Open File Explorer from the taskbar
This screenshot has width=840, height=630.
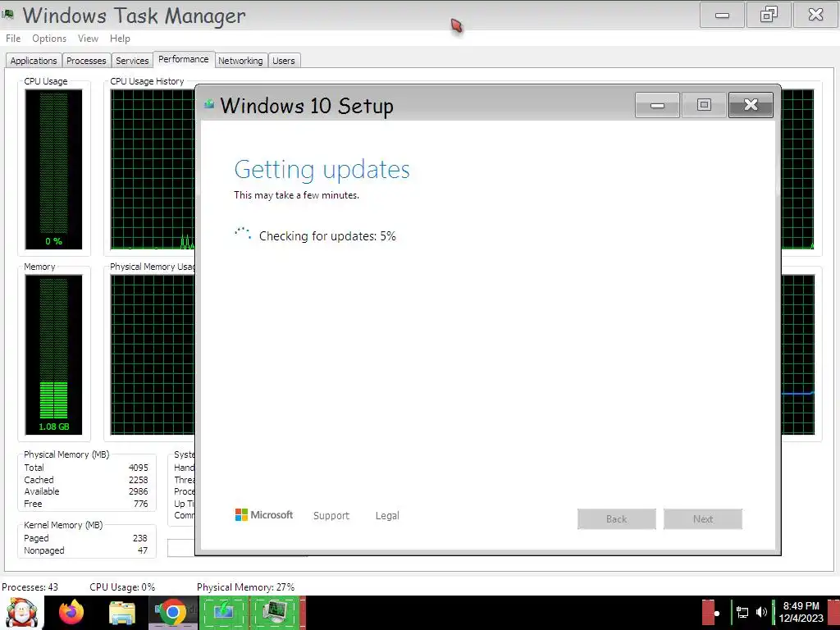click(122, 613)
